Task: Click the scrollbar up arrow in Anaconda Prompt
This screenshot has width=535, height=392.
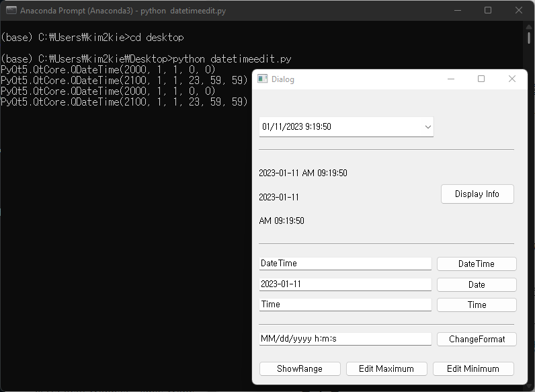Action: click(x=529, y=26)
